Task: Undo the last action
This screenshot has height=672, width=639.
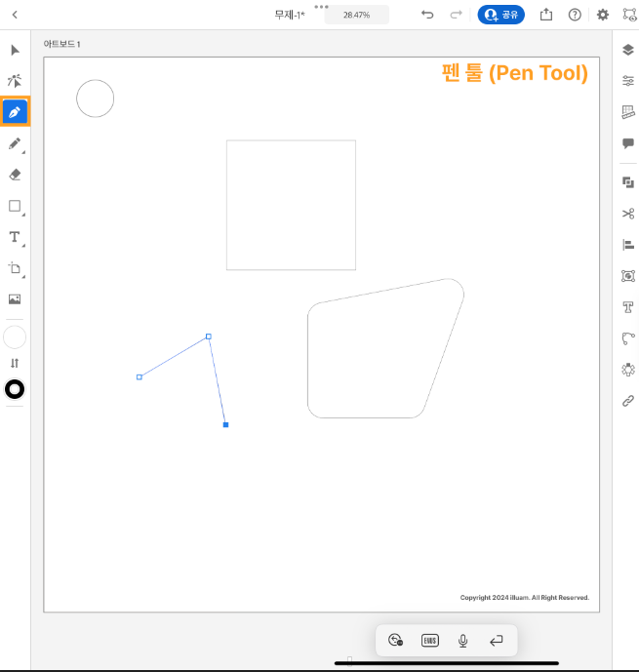Action: (427, 15)
